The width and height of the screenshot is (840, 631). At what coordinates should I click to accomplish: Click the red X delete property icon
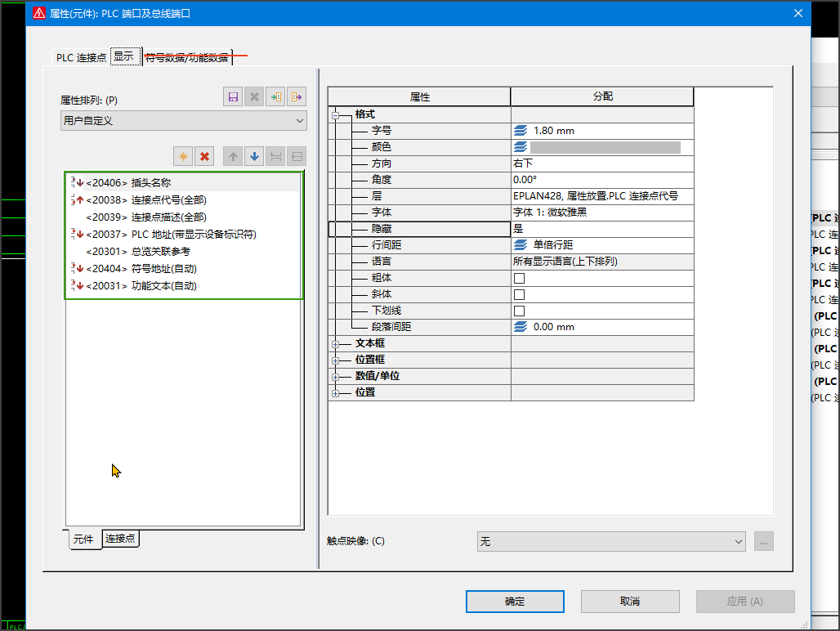point(204,156)
